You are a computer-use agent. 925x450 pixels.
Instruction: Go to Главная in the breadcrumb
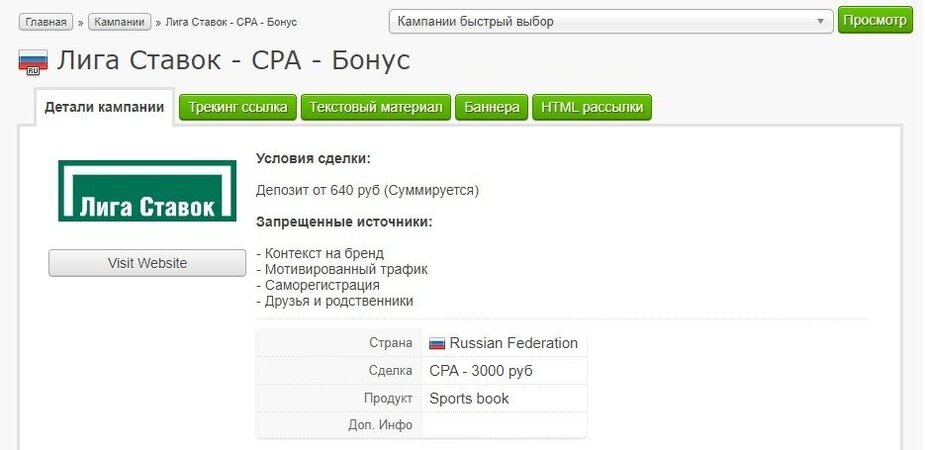(46, 21)
